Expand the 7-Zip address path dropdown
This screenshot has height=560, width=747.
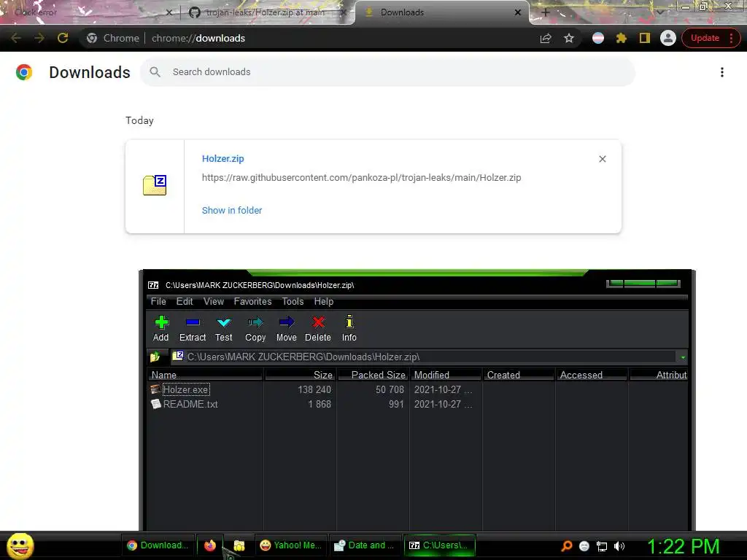coord(683,357)
